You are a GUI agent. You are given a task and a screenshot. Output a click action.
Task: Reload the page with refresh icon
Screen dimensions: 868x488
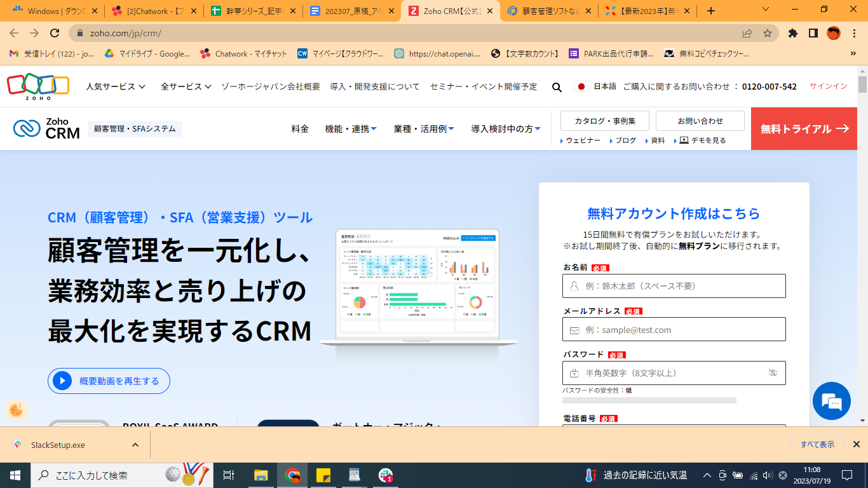pyautogui.click(x=55, y=33)
